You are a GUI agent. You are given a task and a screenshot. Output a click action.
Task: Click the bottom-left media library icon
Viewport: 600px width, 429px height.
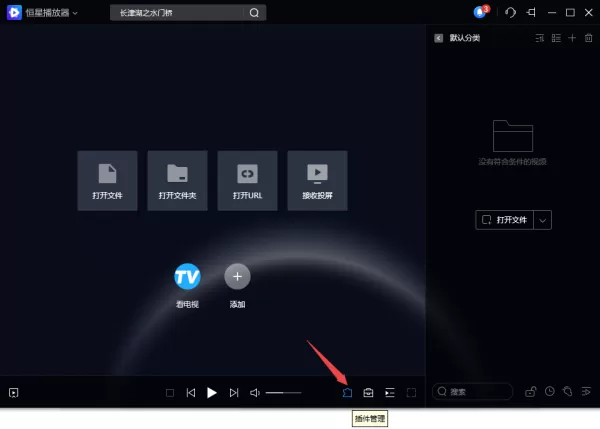pos(13,393)
